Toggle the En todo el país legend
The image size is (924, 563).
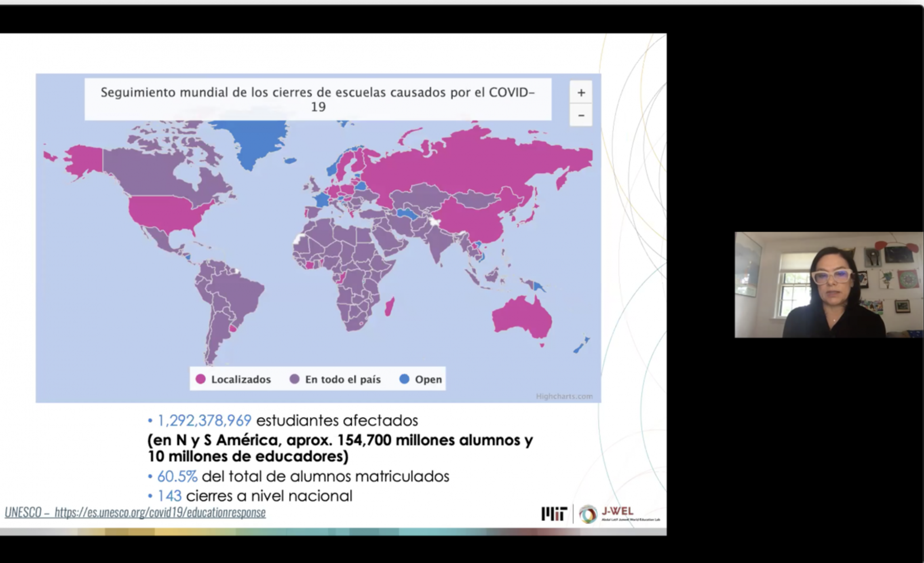[x=342, y=380]
